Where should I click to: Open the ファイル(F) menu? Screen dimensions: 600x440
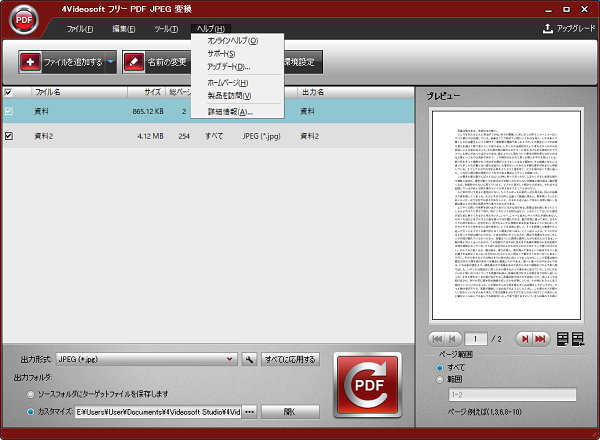(79, 29)
